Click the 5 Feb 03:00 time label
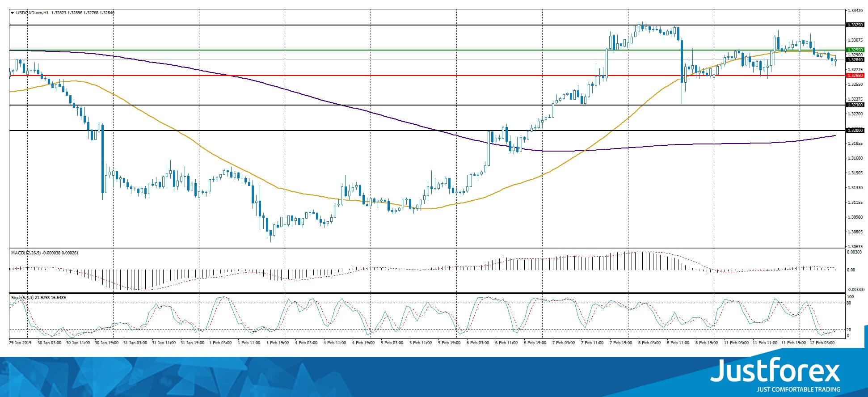This screenshot has width=868, height=397. point(392,343)
